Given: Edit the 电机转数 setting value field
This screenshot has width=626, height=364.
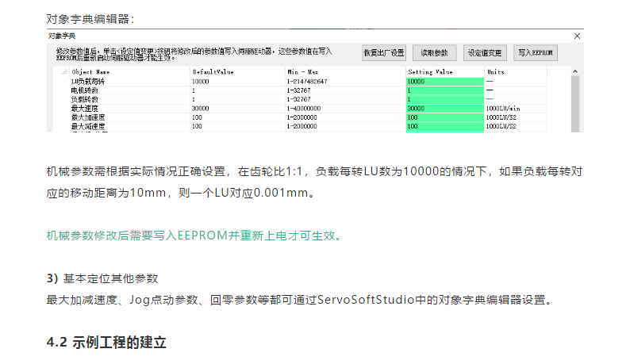Looking at the screenshot, I should click(x=444, y=90).
